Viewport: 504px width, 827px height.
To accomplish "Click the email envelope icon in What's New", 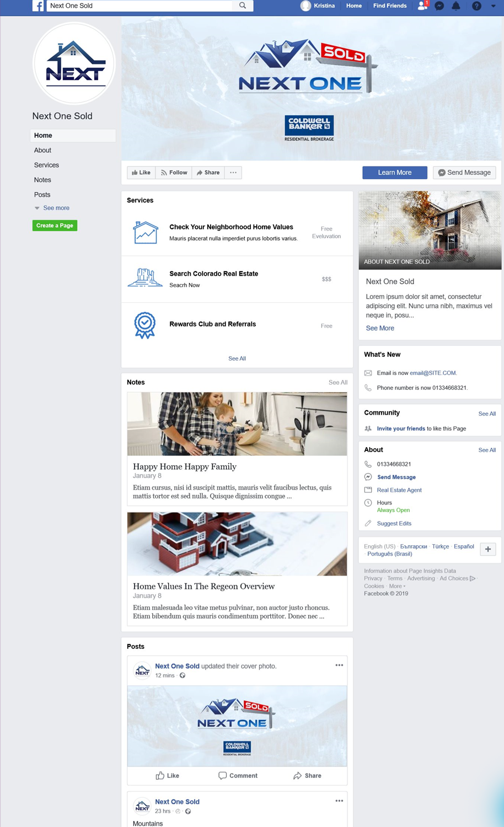I will coord(368,373).
